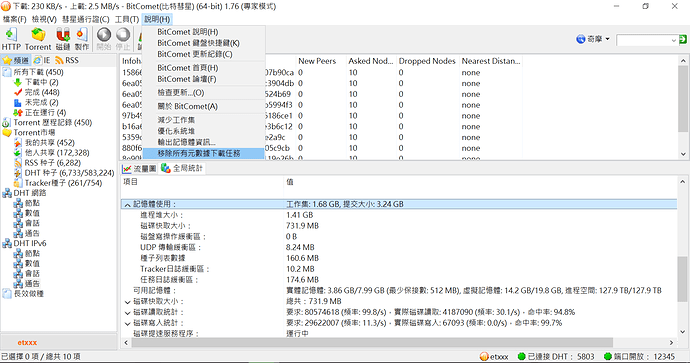Click the 已連接 DHT status indicator
The height and width of the screenshot is (363, 690).
(557, 357)
